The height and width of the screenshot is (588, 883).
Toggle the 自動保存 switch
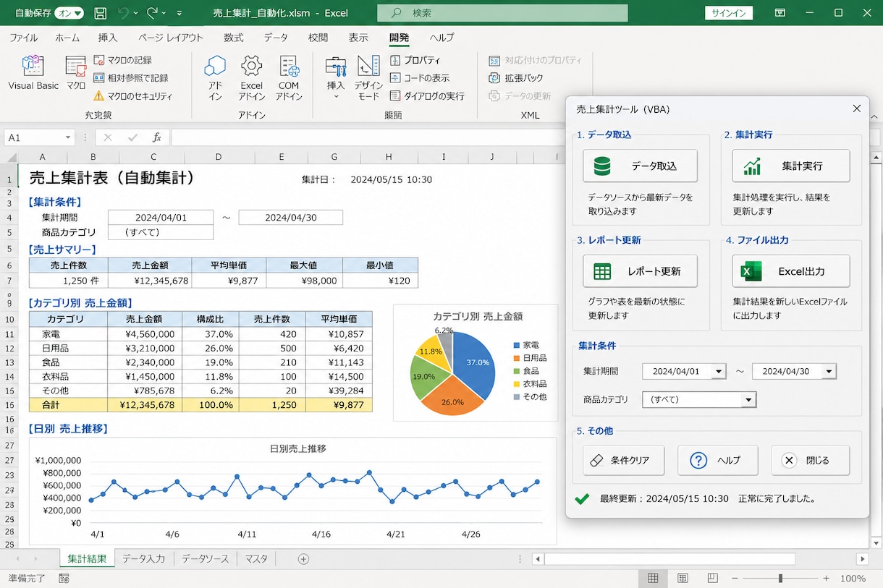pyautogui.click(x=69, y=13)
